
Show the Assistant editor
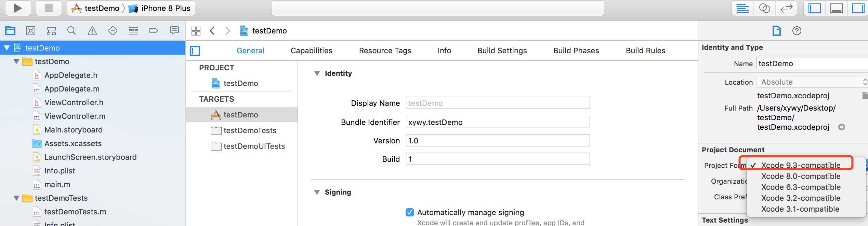click(x=764, y=8)
